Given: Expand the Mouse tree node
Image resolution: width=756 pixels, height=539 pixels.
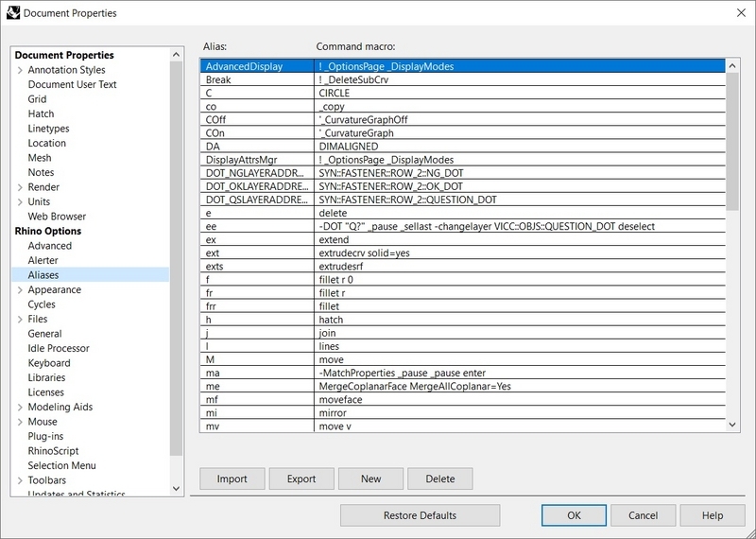Looking at the screenshot, I should pyautogui.click(x=20, y=422).
